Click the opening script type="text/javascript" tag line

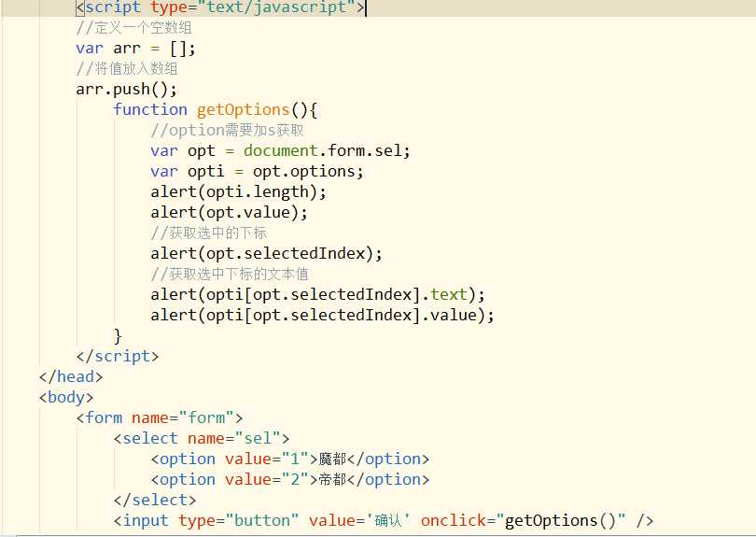coord(220,7)
